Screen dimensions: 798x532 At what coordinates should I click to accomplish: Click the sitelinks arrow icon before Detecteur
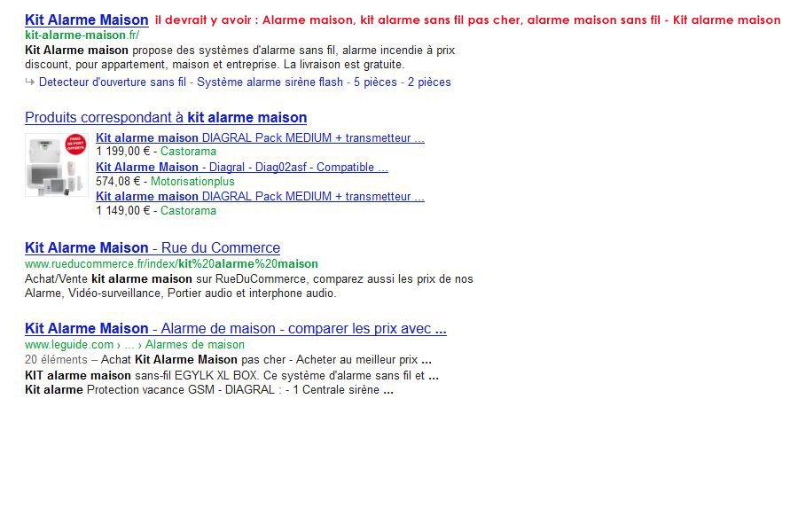(30, 82)
